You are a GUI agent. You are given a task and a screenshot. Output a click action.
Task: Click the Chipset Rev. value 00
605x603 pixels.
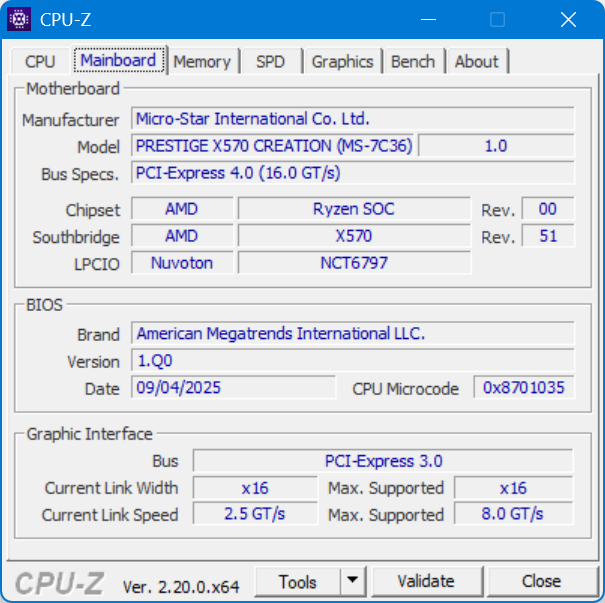pos(548,209)
